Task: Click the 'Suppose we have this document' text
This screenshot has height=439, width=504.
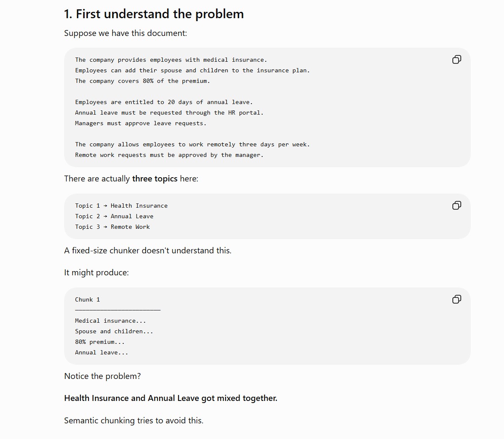Action: coord(125,33)
